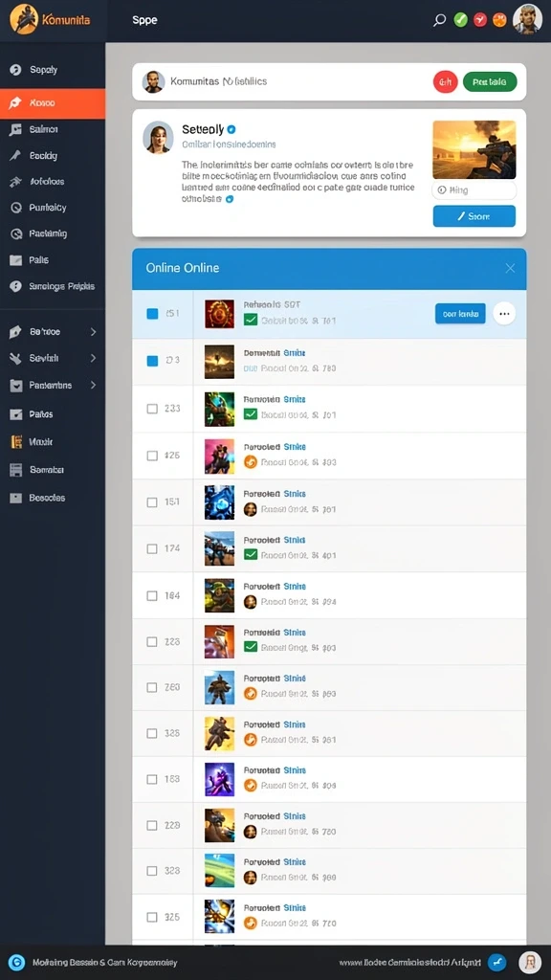Click the small avatar icon in row 164
The height and width of the screenshot is (980, 551).
250,602
